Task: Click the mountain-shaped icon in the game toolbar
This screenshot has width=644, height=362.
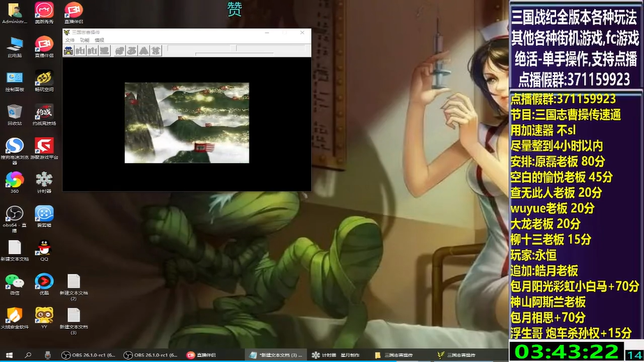Action: 144,50
